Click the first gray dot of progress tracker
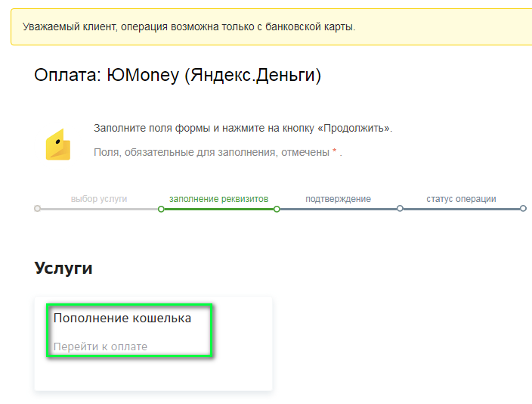Screen dimensions: 532x404 coord(38,208)
